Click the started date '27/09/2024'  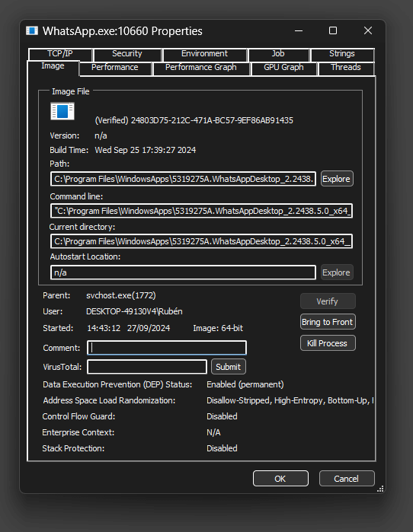[149, 328]
